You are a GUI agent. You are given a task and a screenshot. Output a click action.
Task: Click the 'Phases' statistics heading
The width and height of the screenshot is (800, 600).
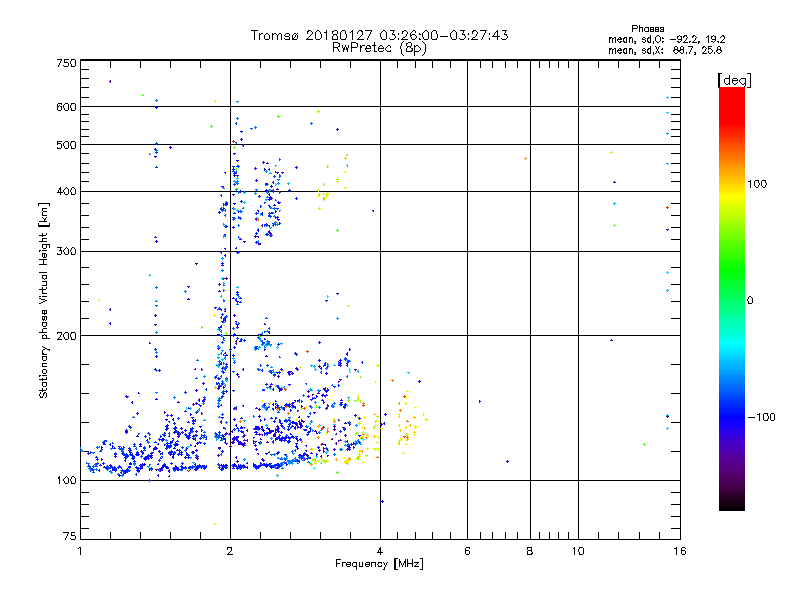click(647, 29)
